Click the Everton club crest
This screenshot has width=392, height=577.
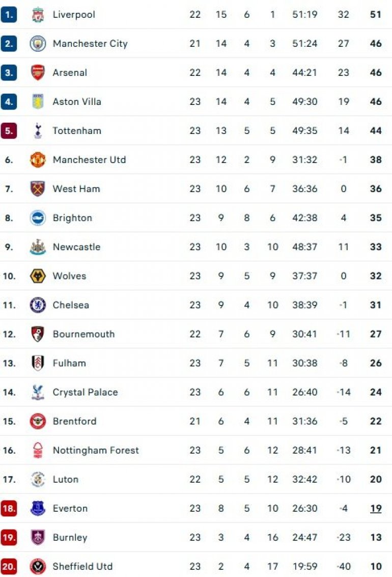pos(38,508)
